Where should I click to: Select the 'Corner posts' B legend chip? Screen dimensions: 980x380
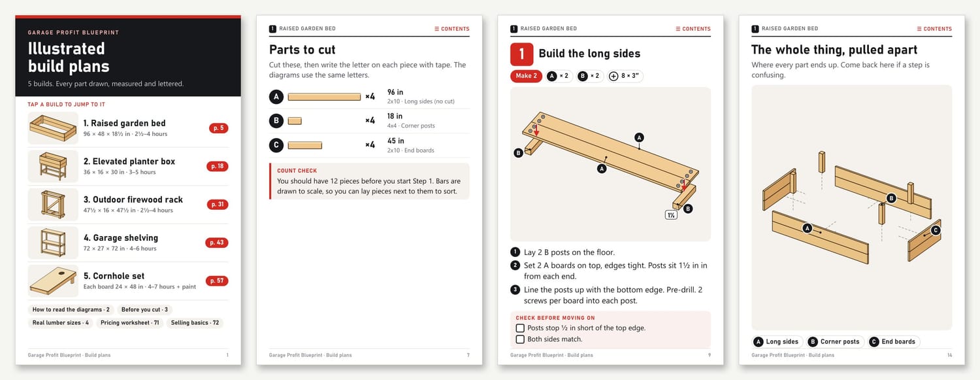pos(834,341)
